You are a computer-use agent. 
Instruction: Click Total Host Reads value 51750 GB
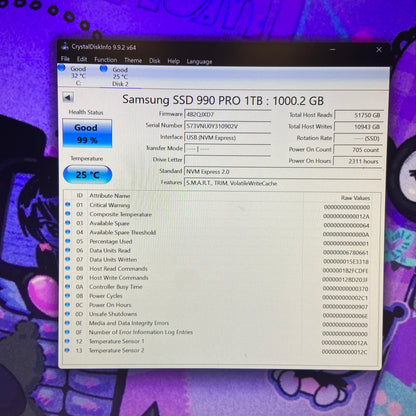coord(358,115)
